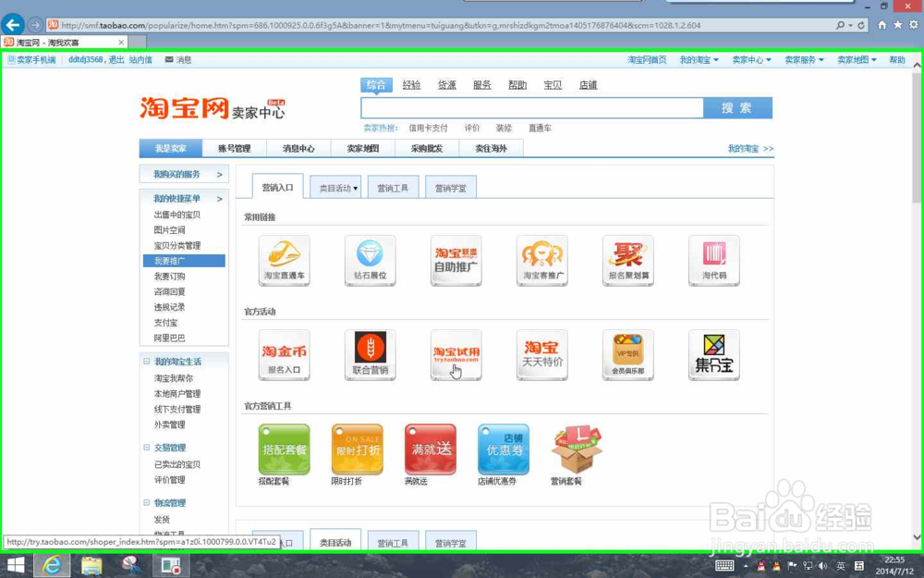Open the 淘代码 icon
This screenshot has width=924, height=578.
tap(714, 261)
